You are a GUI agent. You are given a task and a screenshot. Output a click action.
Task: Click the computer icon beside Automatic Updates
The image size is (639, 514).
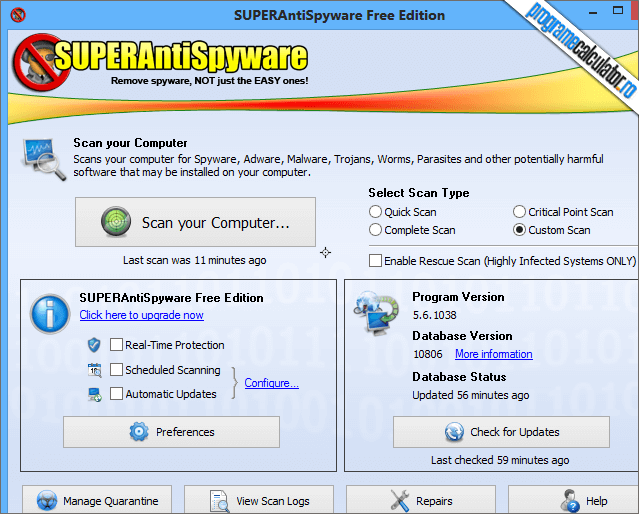coord(95,394)
